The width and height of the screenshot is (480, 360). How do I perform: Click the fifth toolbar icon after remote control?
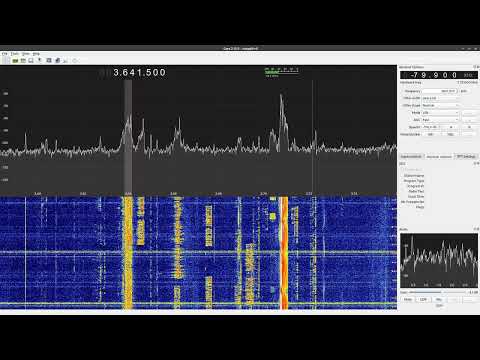pyautogui.click(x=49, y=61)
